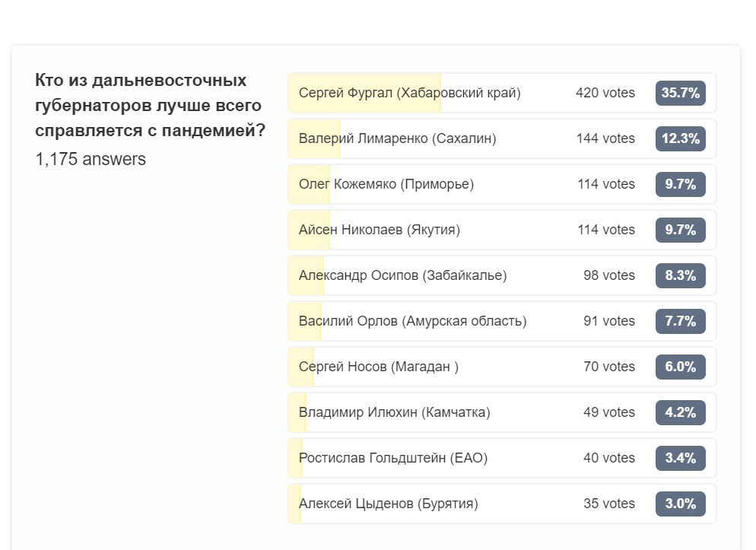Select the Александр Осипов (Забайкалье) option

point(502,275)
